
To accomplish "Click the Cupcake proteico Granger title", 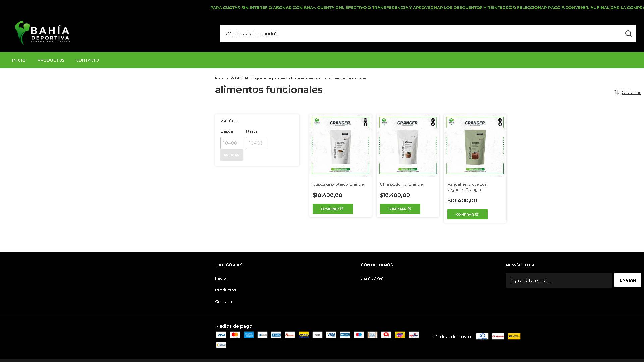I will 339,184.
